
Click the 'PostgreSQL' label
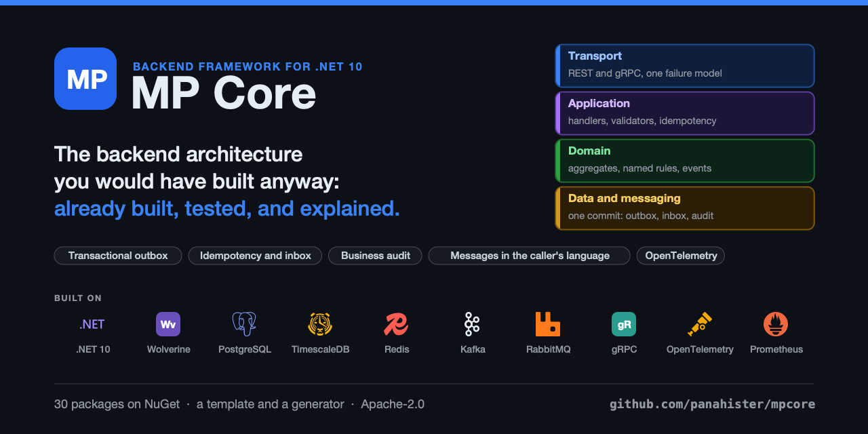click(x=245, y=350)
